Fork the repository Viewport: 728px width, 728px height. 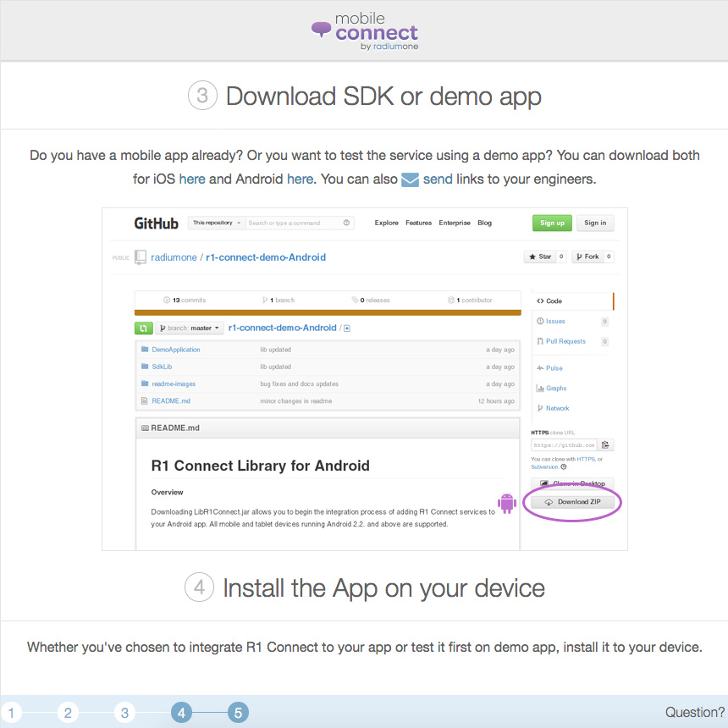587,256
